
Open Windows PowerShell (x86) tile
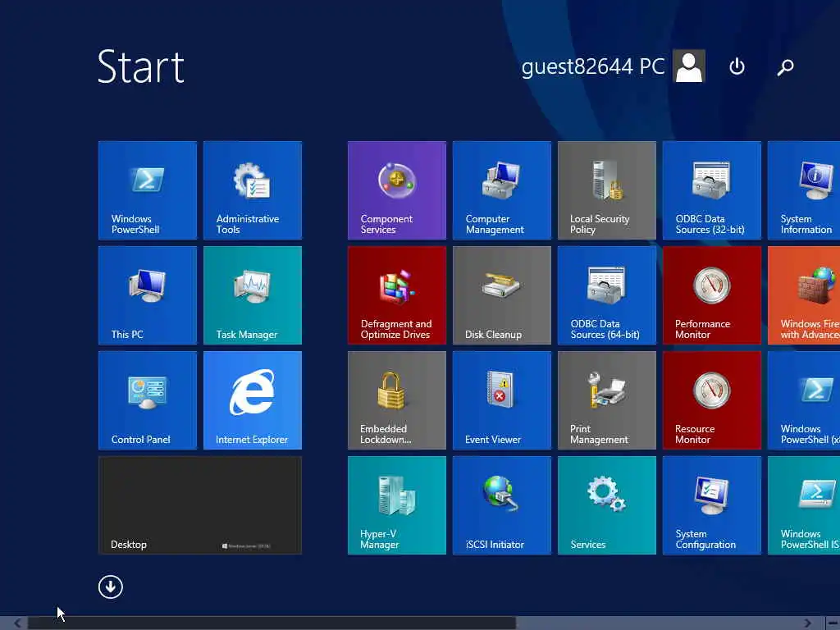point(804,400)
